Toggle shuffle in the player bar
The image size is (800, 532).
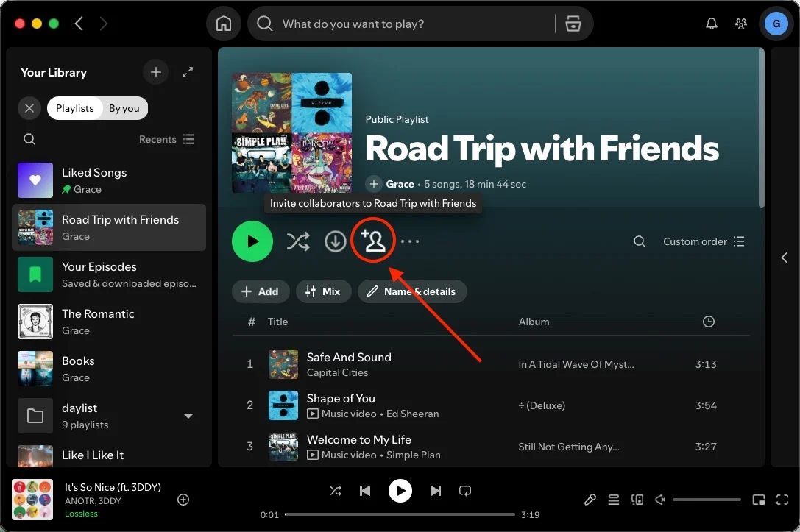[335, 491]
